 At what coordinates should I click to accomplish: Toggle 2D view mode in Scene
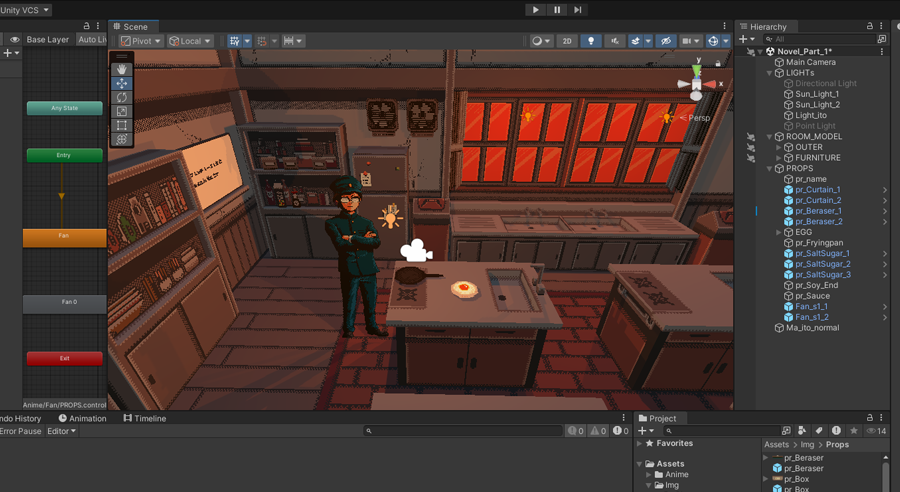tap(567, 41)
